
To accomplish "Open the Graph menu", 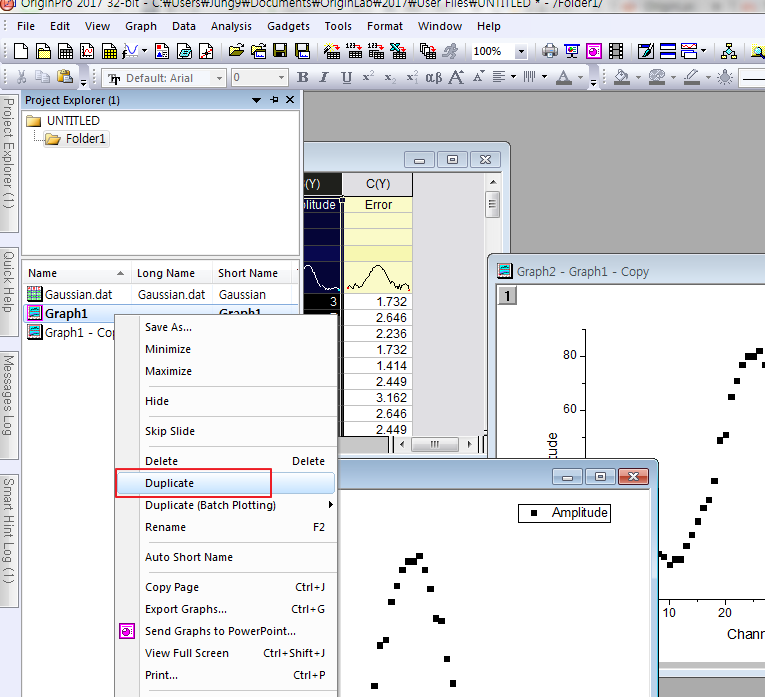I will 141,26.
